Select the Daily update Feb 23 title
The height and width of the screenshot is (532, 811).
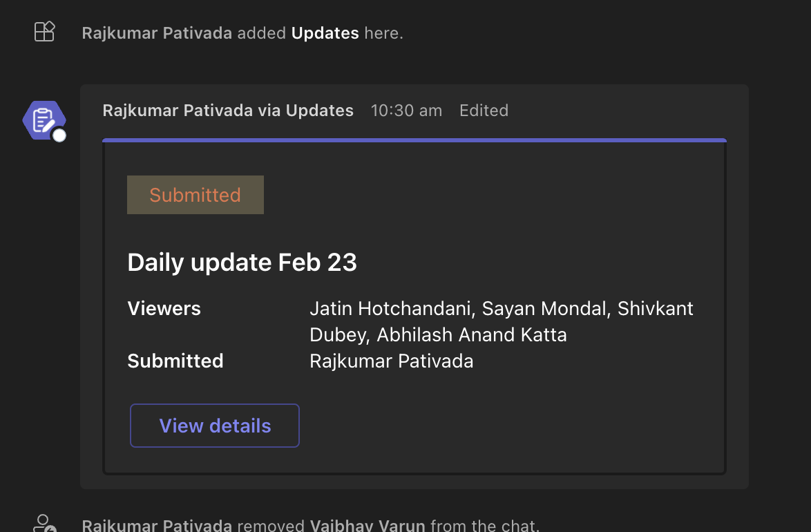tap(242, 263)
